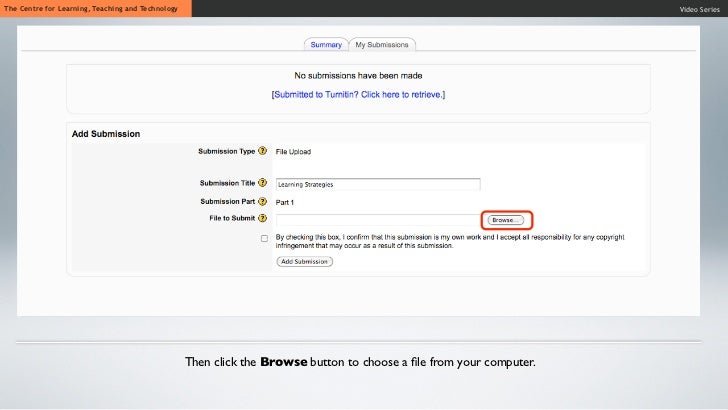Click the 'File Upload' submission type value

[293, 152]
